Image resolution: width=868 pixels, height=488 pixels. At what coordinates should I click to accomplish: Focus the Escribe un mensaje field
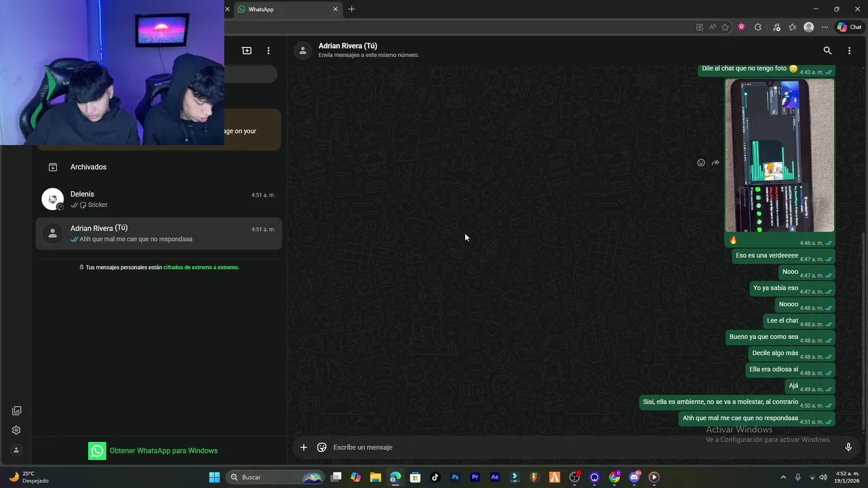click(x=583, y=447)
